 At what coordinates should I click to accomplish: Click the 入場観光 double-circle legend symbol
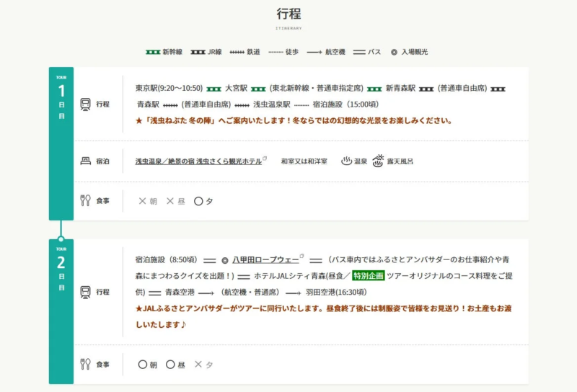394,52
